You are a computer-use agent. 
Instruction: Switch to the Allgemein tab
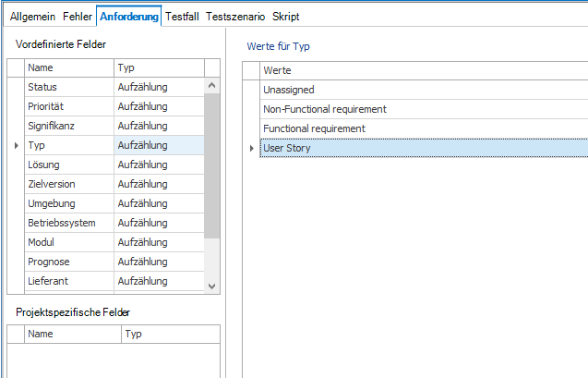32,17
